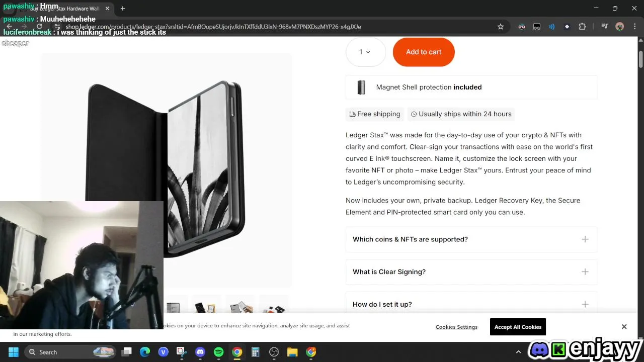Open the Chrome profile avatar
The height and width of the screenshot is (362, 644).
tap(620, 27)
